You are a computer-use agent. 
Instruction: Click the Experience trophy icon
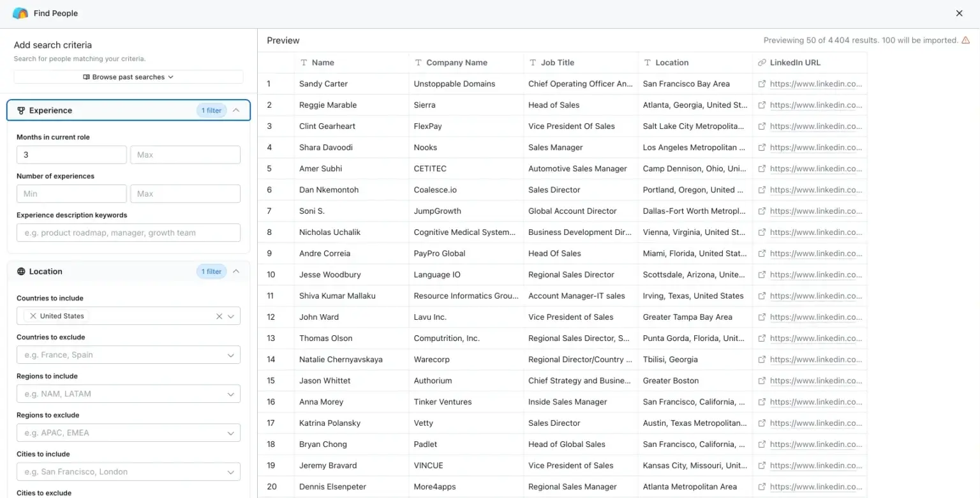pyautogui.click(x=21, y=110)
